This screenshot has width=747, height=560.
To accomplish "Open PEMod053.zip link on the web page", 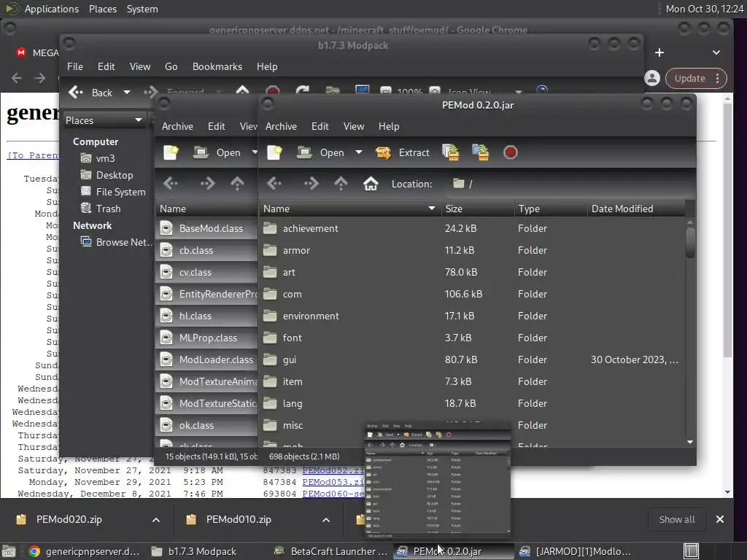I will click(x=333, y=483).
